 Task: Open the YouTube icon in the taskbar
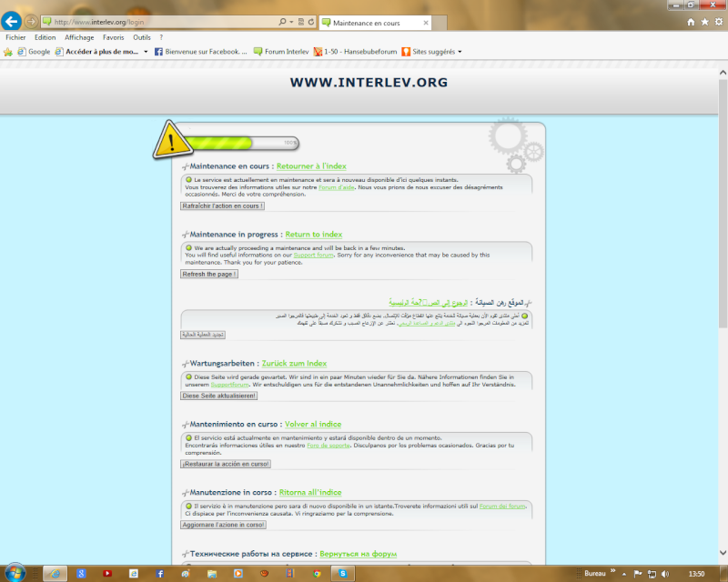107,574
